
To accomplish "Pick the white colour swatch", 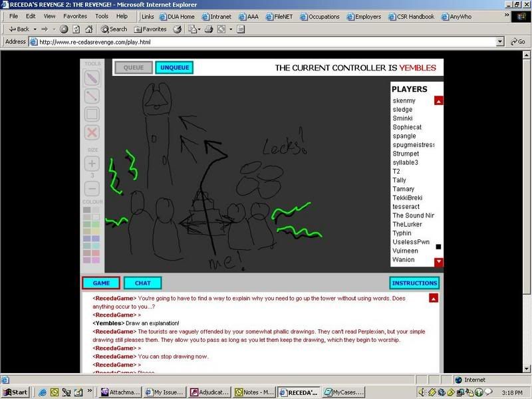I will click(96, 217).
